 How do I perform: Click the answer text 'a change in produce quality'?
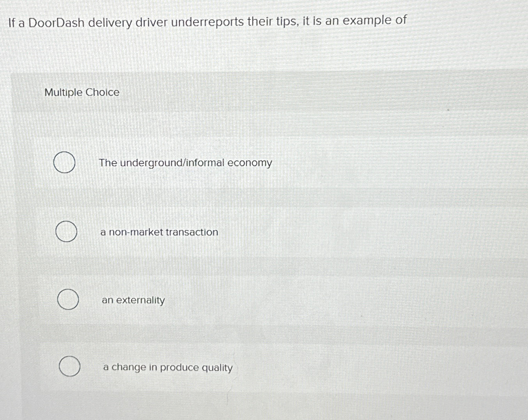[167, 367]
